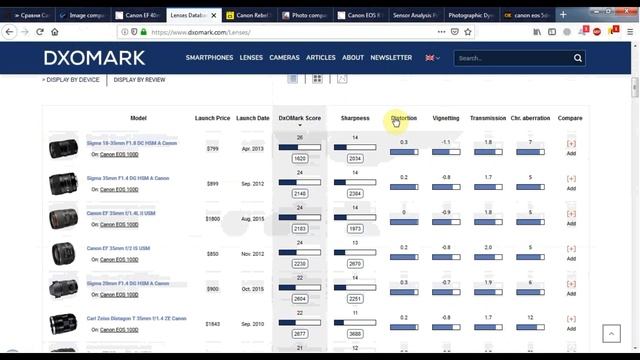Open ARTICLES menu item
Viewport: 640px width, 360px height.
[321, 58]
